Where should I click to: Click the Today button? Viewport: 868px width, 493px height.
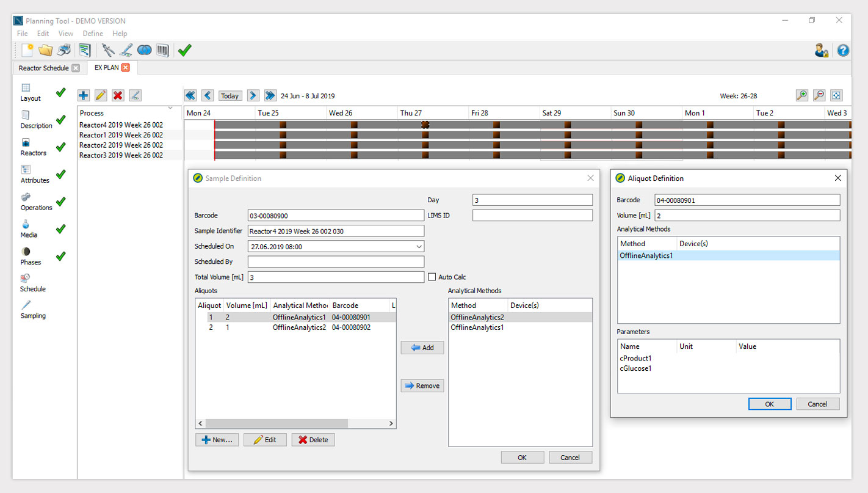coord(230,96)
